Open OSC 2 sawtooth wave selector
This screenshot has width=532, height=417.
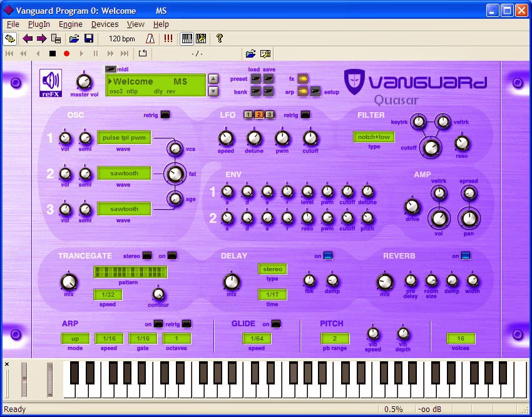[x=124, y=173]
